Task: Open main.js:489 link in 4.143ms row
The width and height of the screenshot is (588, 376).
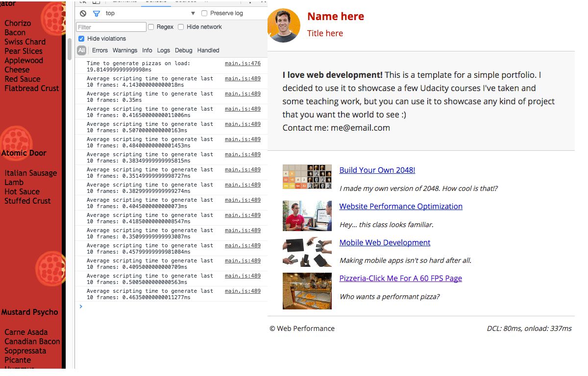Action: click(x=243, y=79)
